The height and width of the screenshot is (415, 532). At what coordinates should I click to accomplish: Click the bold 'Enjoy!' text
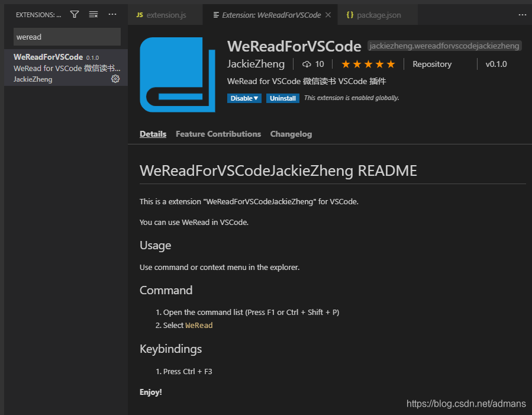[x=151, y=393]
